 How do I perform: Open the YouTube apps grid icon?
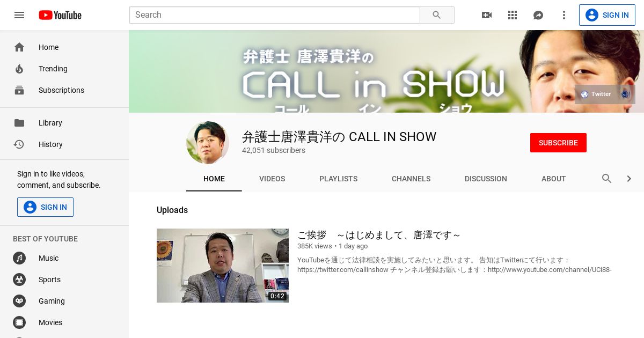point(513,15)
